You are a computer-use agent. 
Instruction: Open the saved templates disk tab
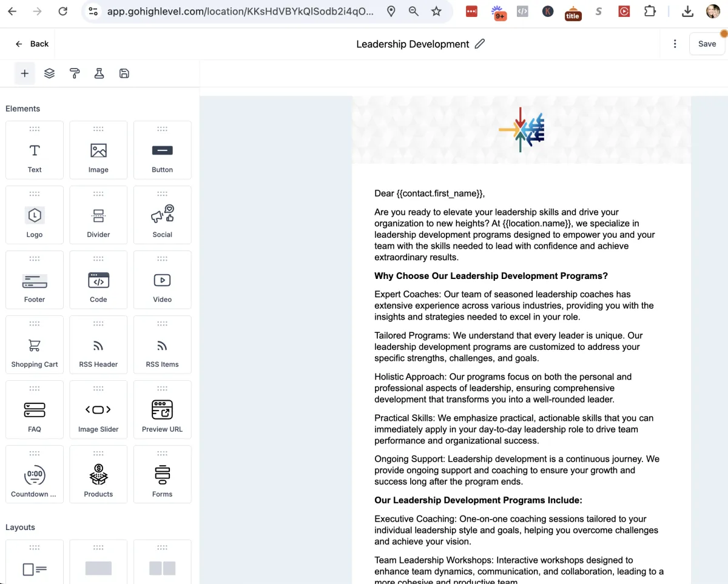[x=124, y=73]
